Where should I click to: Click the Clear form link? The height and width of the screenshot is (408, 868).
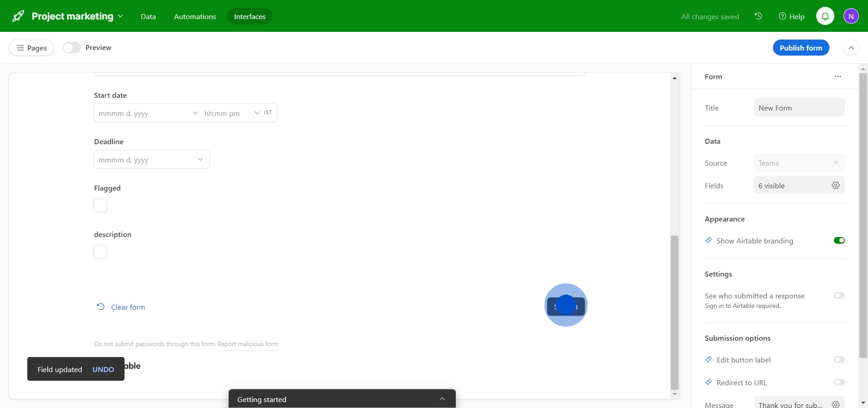[128, 307]
